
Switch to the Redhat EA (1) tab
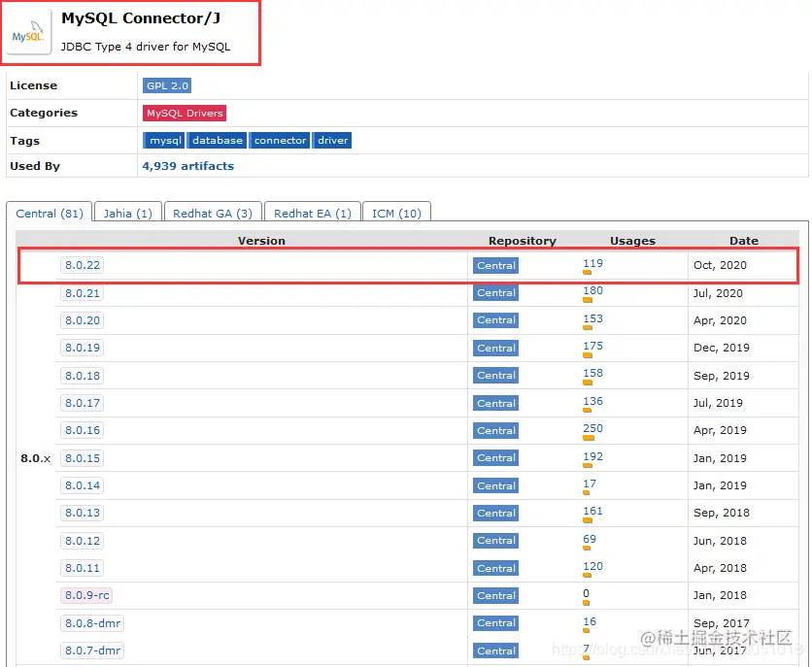tap(312, 214)
